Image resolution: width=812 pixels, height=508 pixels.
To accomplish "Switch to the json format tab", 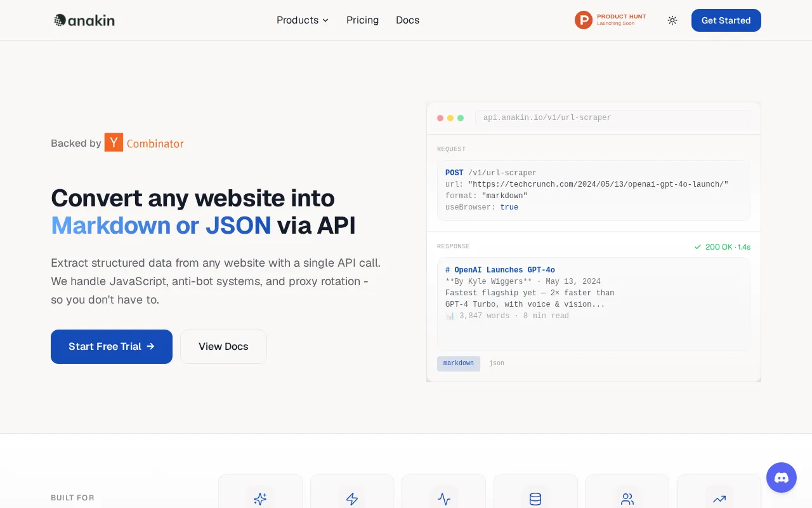I will tap(497, 363).
